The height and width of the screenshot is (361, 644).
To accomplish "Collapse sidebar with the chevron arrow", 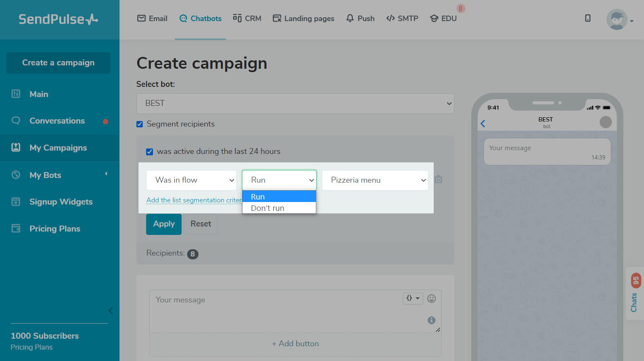I will click(111, 311).
